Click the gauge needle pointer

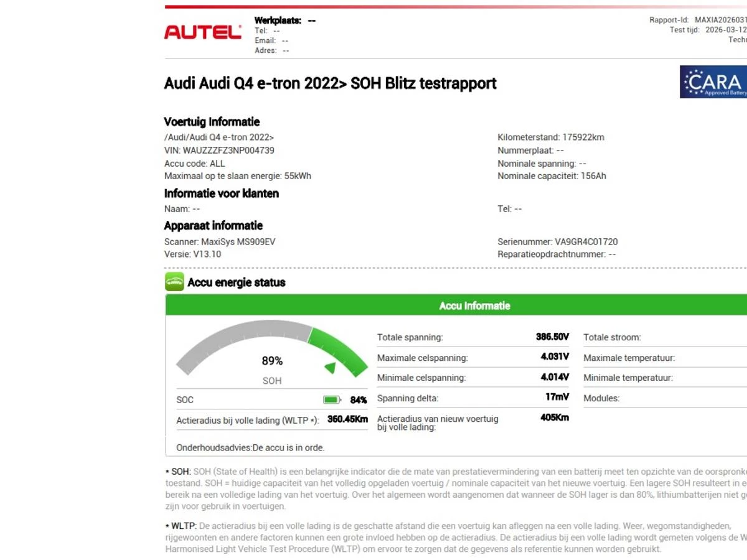pyautogui.click(x=331, y=368)
